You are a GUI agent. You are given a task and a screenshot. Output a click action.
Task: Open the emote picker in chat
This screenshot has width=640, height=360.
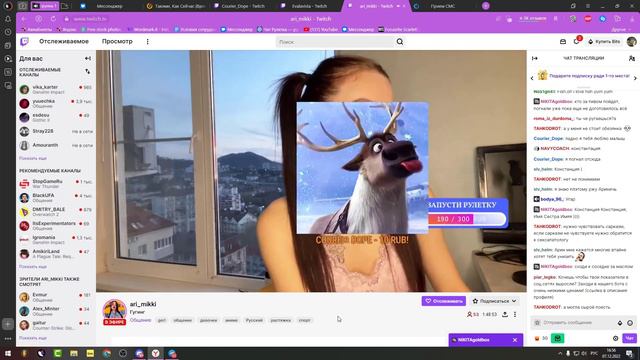(630, 323)
